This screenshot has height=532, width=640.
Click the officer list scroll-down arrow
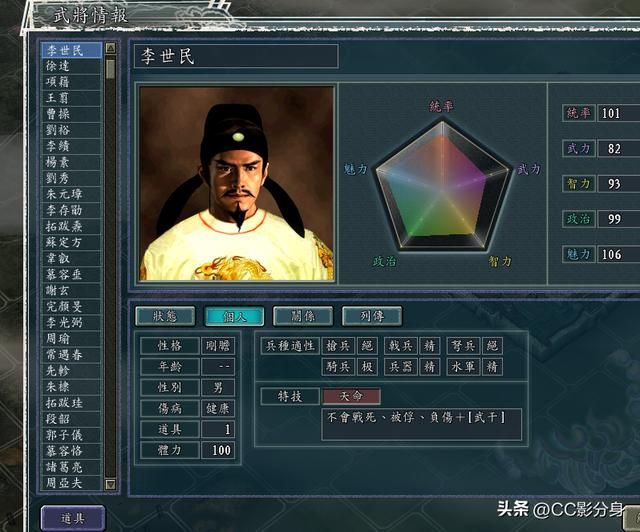point(110,484)
